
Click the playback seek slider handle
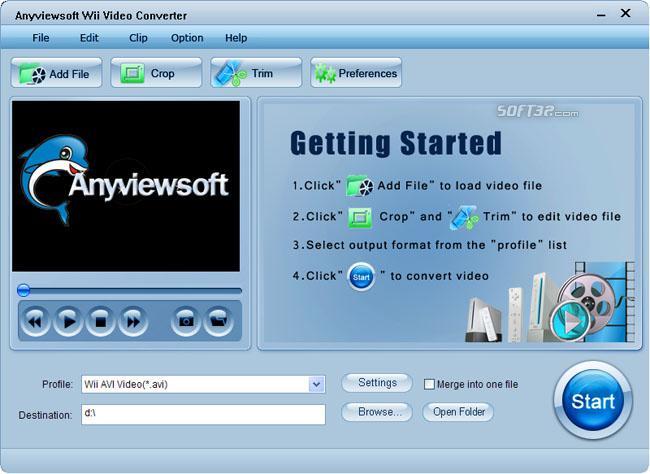click(24, 290)
